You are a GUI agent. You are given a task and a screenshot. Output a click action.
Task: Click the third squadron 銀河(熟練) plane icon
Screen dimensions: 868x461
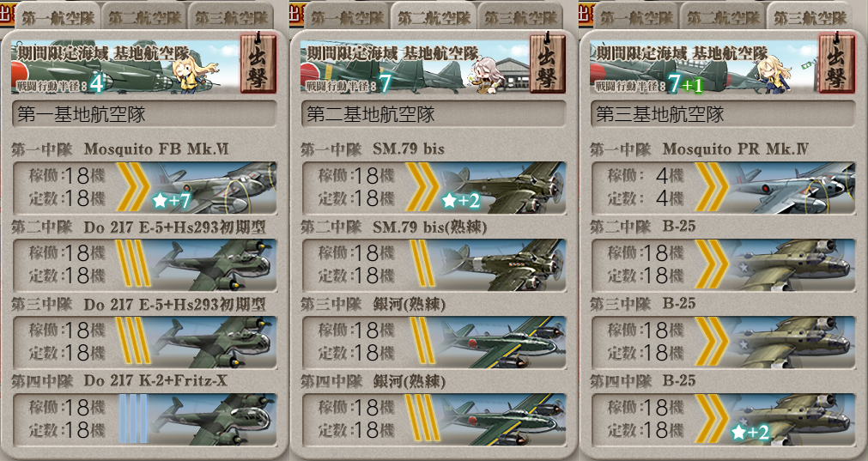click(x=502, y=343)
